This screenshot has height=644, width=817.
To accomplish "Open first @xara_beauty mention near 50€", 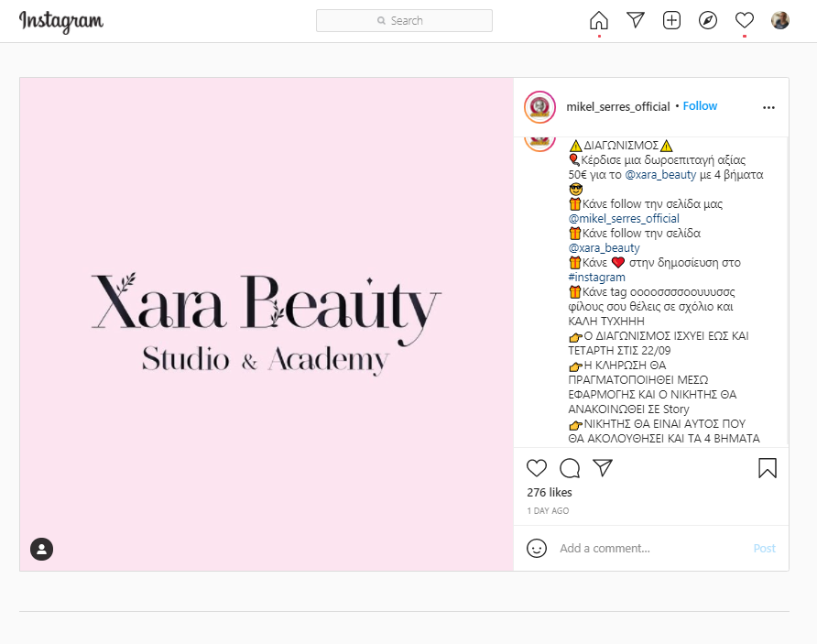I will [x=660, y=175].
